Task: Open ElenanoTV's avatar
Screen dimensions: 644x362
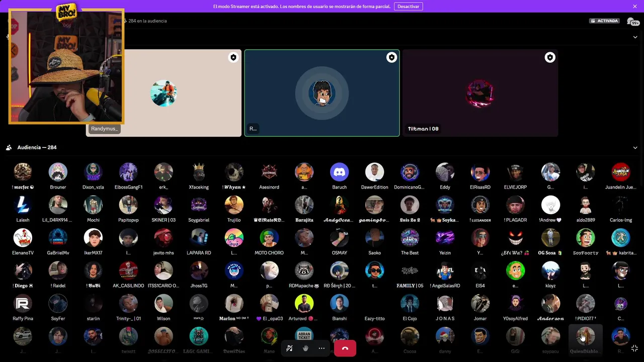Action: click(x=23, y=237)
